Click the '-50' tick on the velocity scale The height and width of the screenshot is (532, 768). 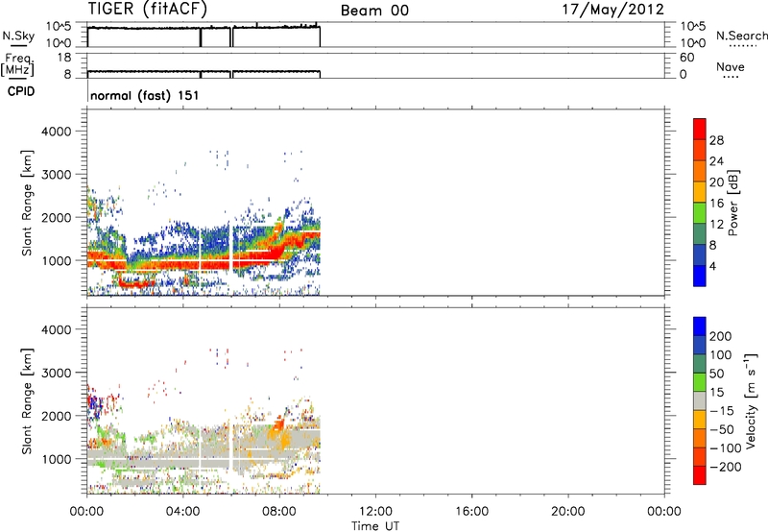pyautogui.click(x=721, y=429)
